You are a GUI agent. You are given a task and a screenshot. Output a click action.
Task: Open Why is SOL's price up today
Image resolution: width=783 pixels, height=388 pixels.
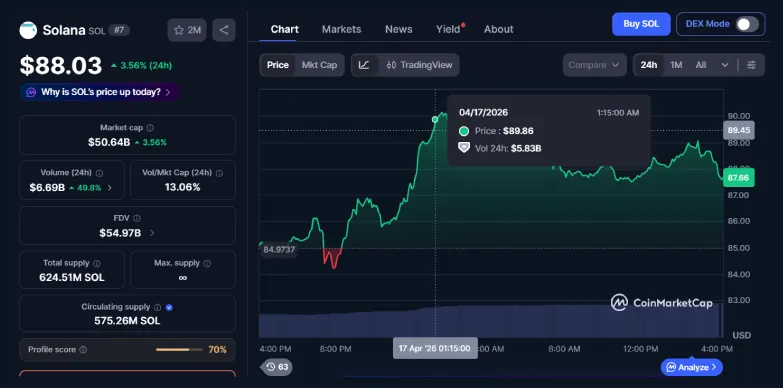pos(100,92)
